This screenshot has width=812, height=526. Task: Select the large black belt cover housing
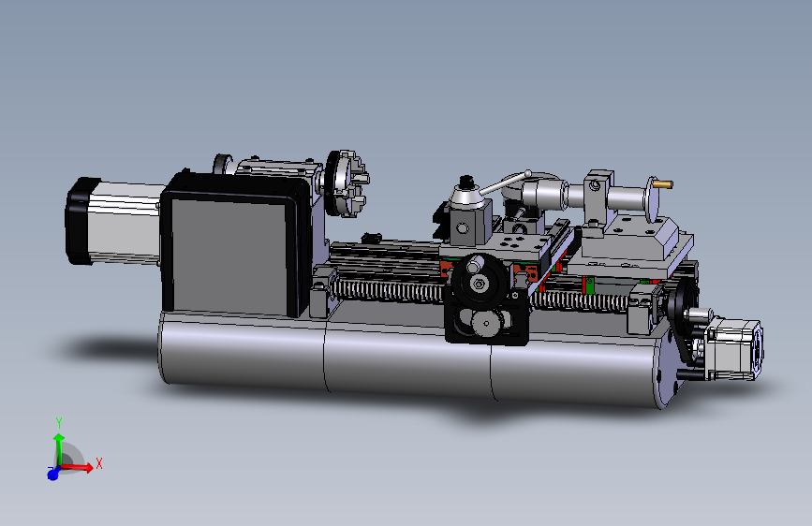pos(236,243)
